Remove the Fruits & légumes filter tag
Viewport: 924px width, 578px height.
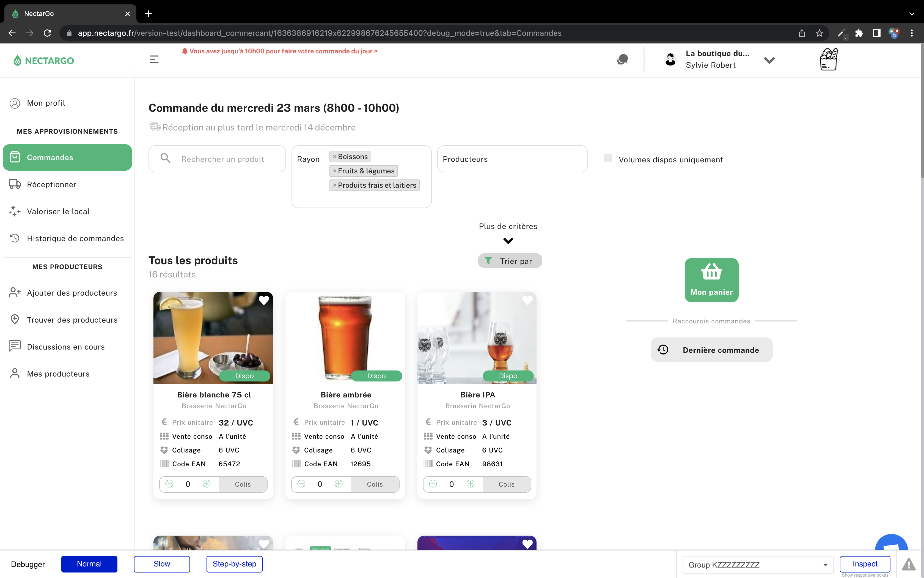coord(334,171)
